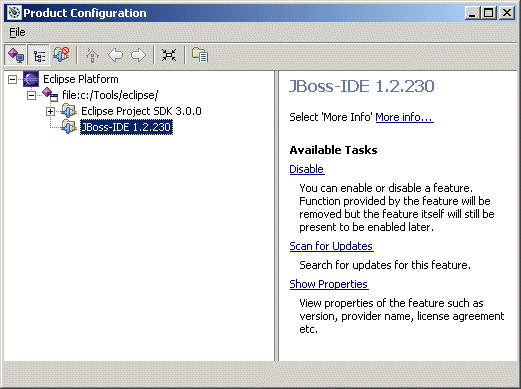This screenshot has height=389, width=521.
Task: Click the install site icon beside file:c:/Tools/eclipse/
Action: 50,95
